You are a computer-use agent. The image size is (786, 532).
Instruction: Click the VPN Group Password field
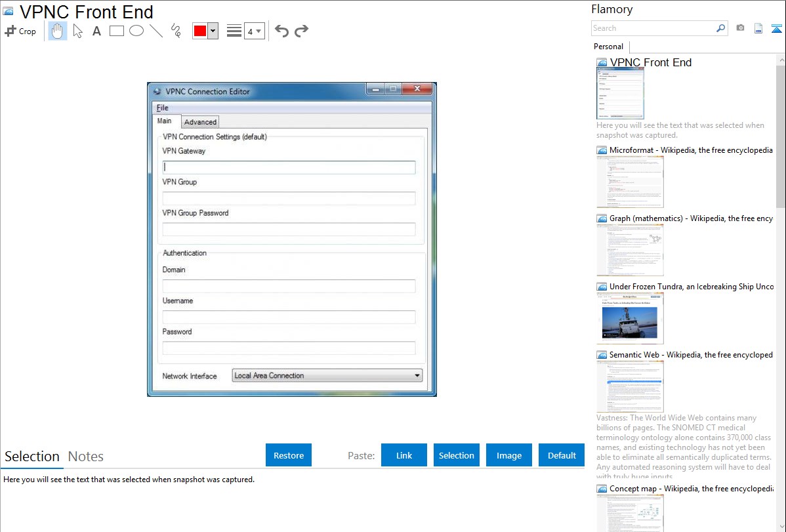point(289,229)
